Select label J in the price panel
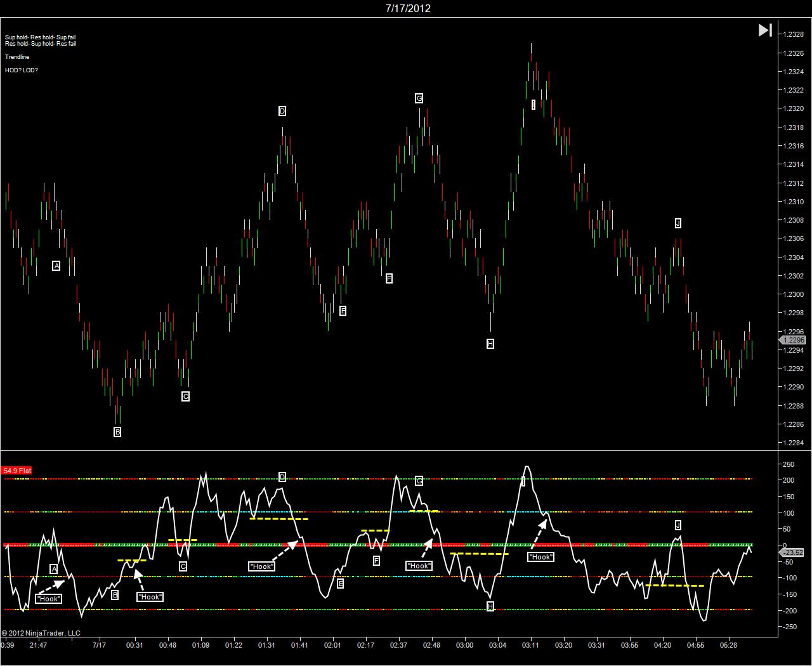 678,223
